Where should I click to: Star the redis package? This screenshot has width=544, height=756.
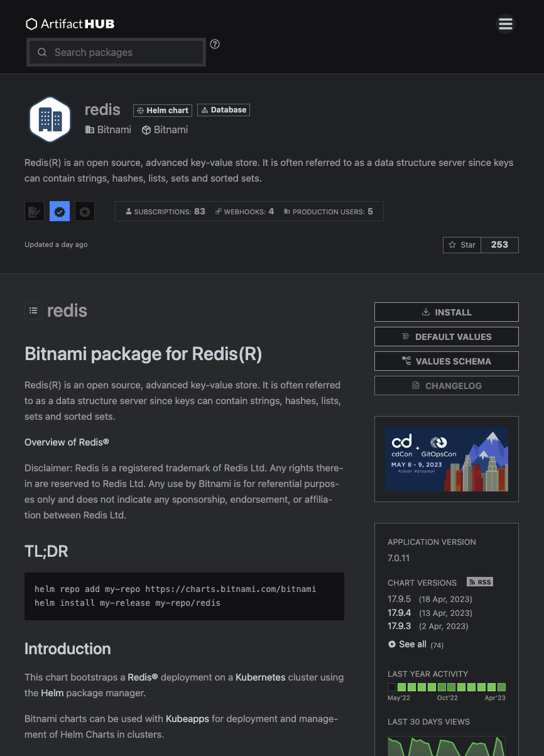462,244
